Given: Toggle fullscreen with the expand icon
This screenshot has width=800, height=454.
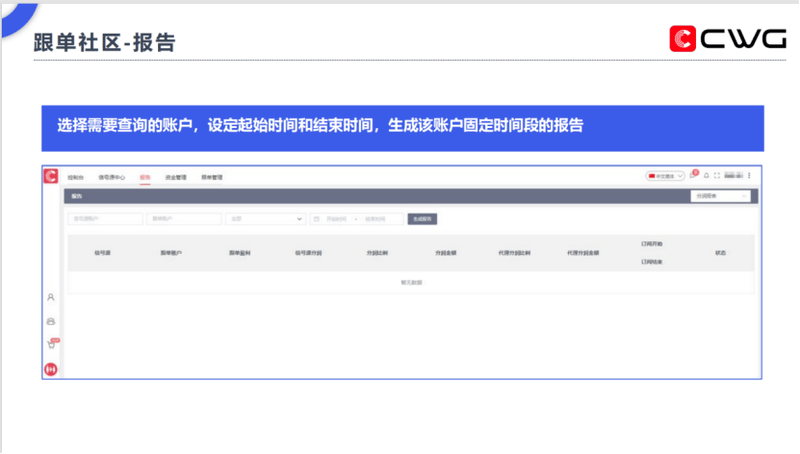Looking at the screenshot, I should pos(717,175).
